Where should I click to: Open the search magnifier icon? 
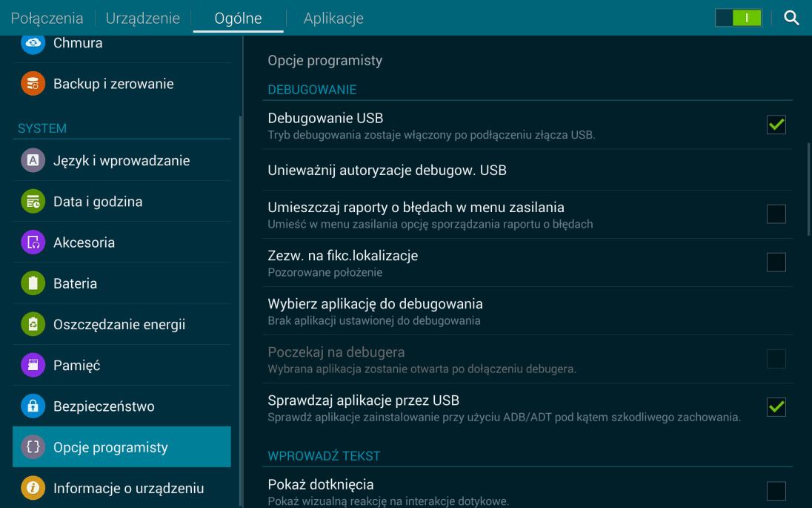coord(791,18)
